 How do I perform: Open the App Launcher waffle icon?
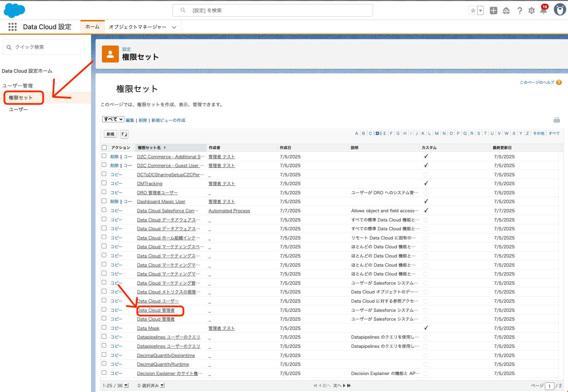[12, 27]
